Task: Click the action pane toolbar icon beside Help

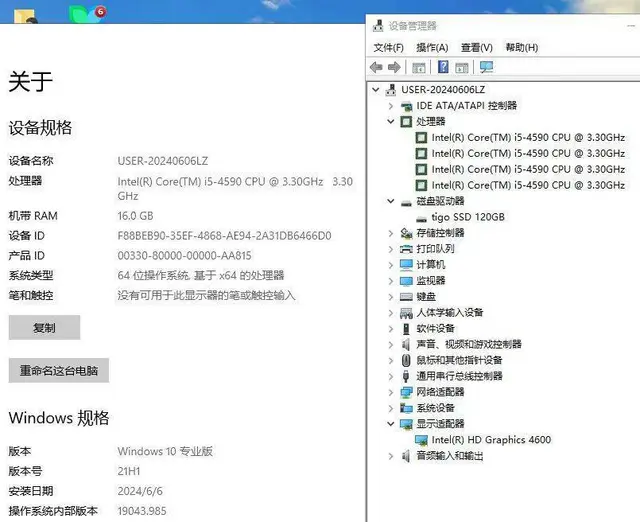Action: 462,67
